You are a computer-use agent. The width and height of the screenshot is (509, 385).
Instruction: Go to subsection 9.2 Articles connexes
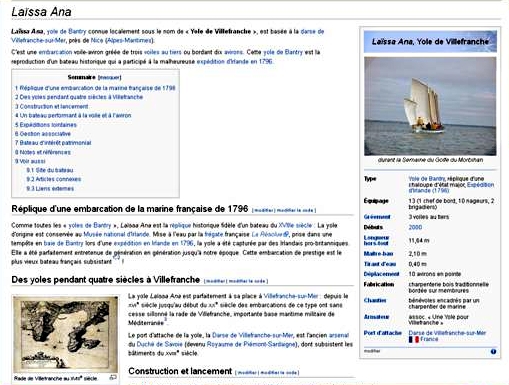54,179
